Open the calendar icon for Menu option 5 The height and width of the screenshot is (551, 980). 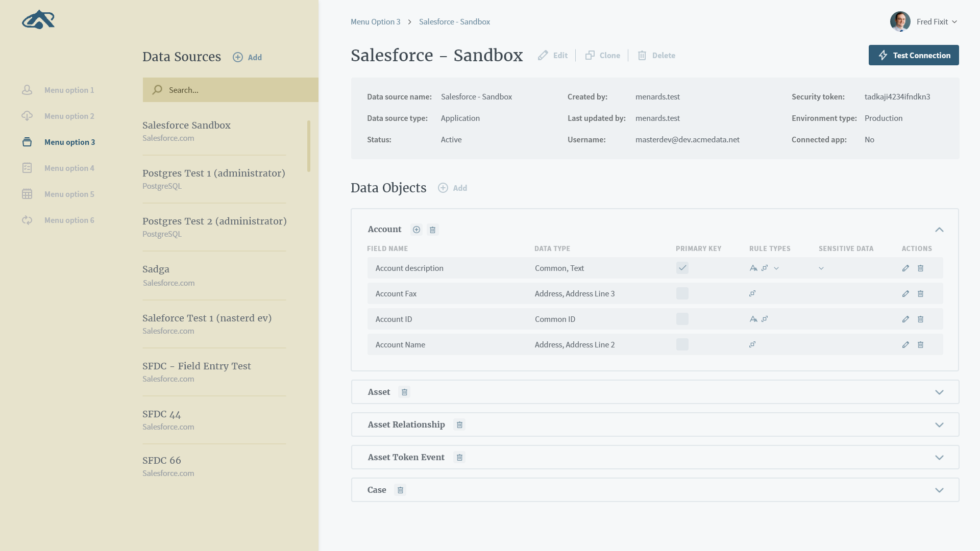(x=27, y=194)
